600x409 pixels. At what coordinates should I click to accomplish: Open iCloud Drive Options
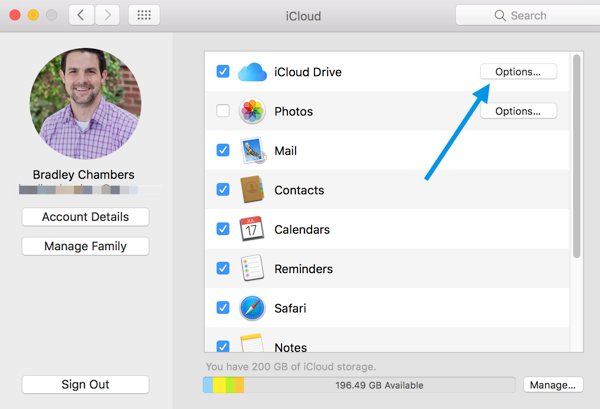pyautogui.click(x=518, y=72)
